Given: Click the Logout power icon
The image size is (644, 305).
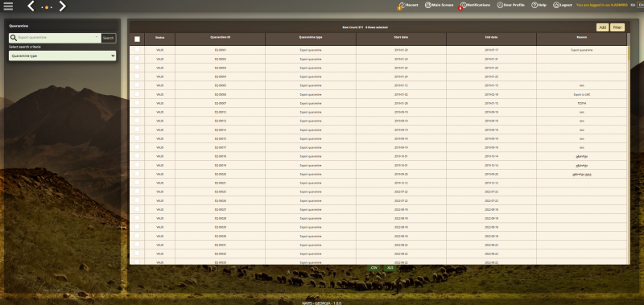Looking at the screenshot, I should (x=556, y=6).
